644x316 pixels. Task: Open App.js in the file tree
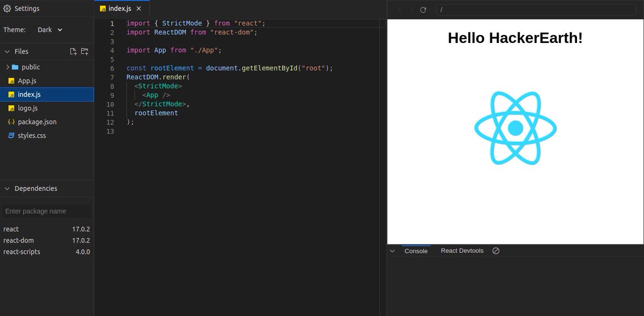pos(47,81)
